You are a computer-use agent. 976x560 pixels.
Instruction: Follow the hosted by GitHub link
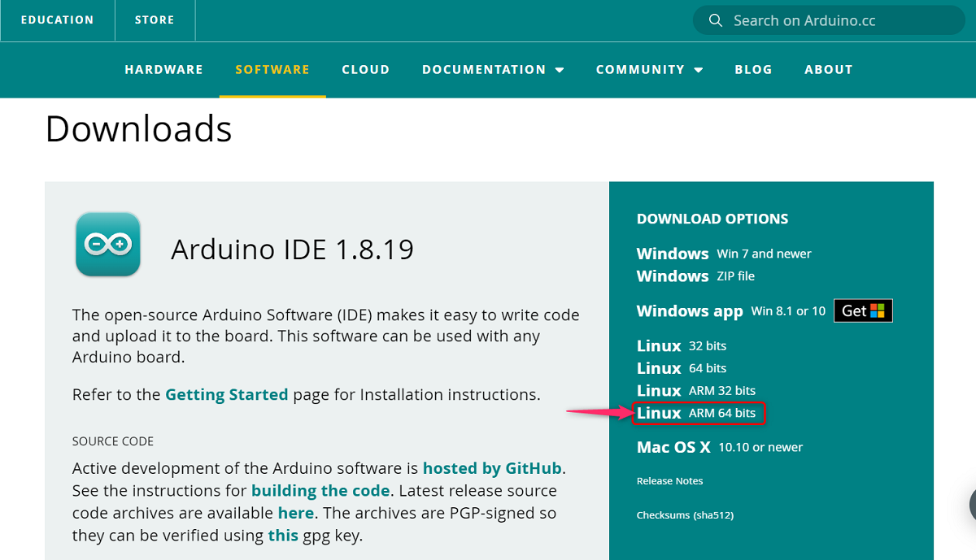492,468
